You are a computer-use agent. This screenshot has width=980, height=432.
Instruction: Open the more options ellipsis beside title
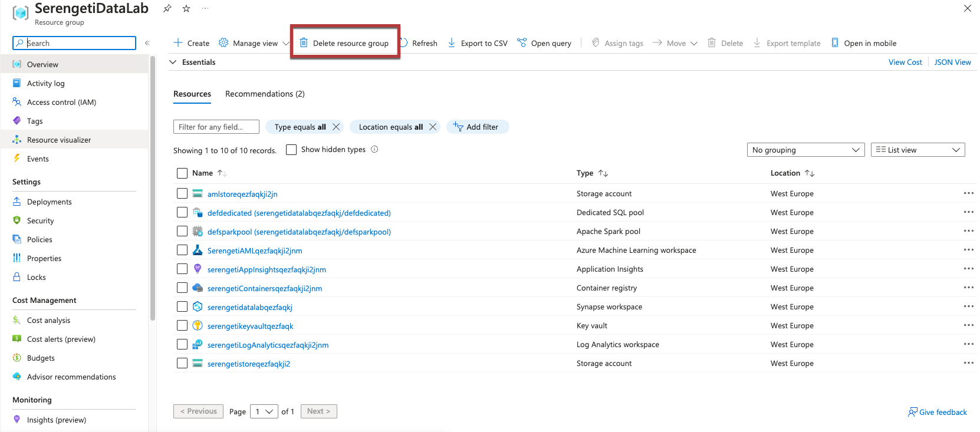pyautogui.click(x=205, y=8)
